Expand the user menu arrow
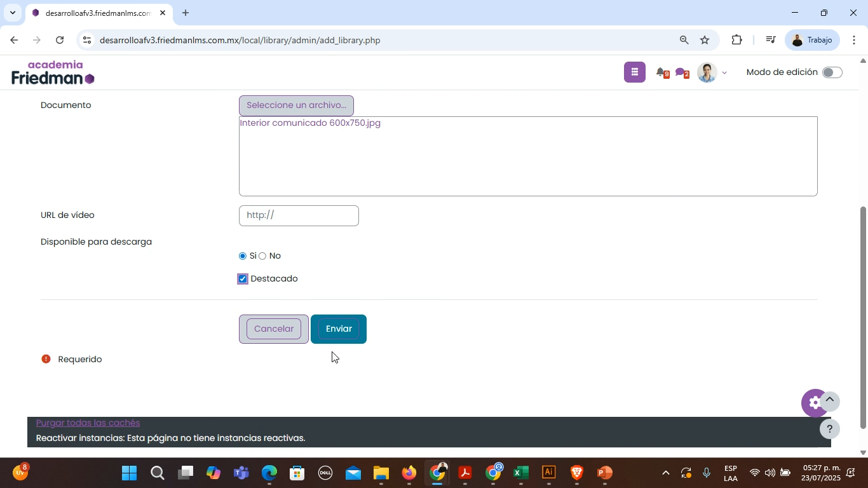This screenshot has width=868, height=488. pyautogui.click(x=724, y=73)
